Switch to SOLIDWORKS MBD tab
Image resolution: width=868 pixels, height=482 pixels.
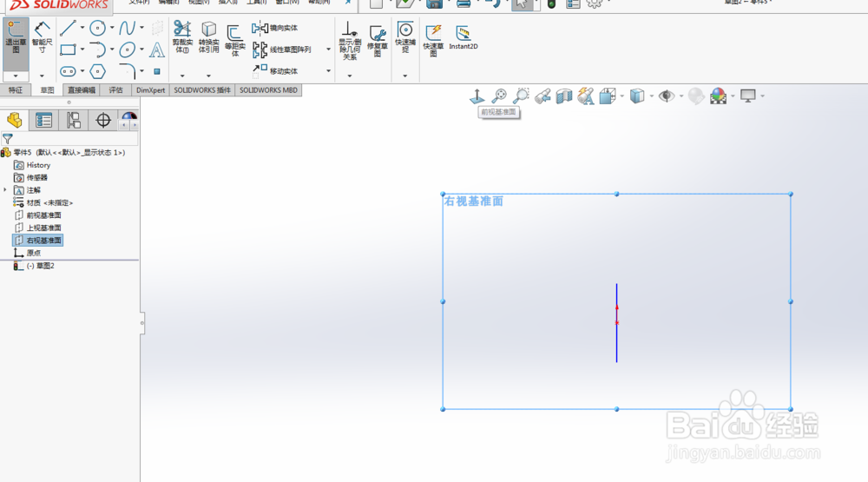click(x=268, y=90)
